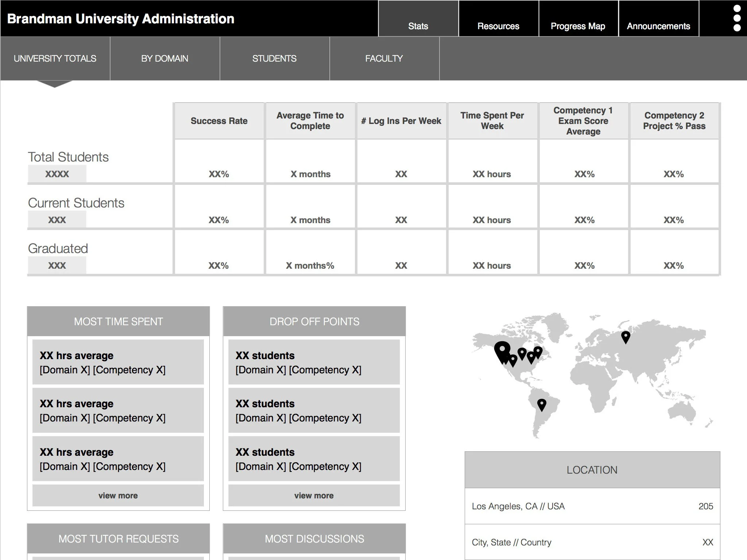This screenshot has width=747, height=560.
Task: Click view more under Drop Off Points
Action: pyautogui.click(x=314, y=495)
